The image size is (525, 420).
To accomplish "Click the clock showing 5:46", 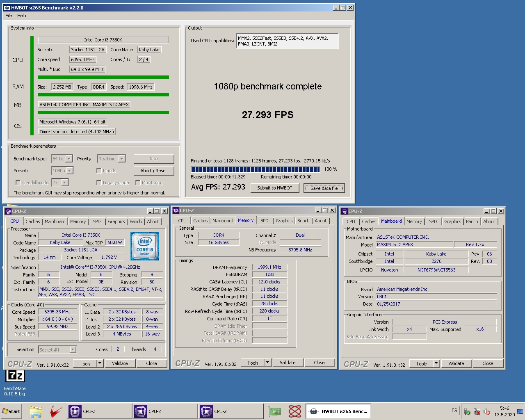I will tap(504, 408).
